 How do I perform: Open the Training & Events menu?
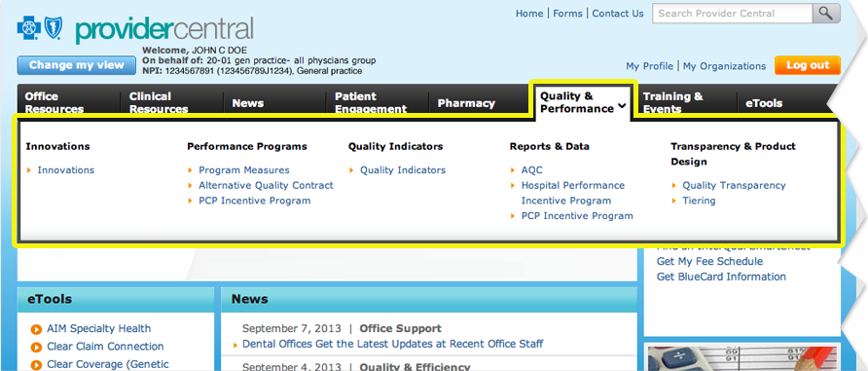coord(686,102)
